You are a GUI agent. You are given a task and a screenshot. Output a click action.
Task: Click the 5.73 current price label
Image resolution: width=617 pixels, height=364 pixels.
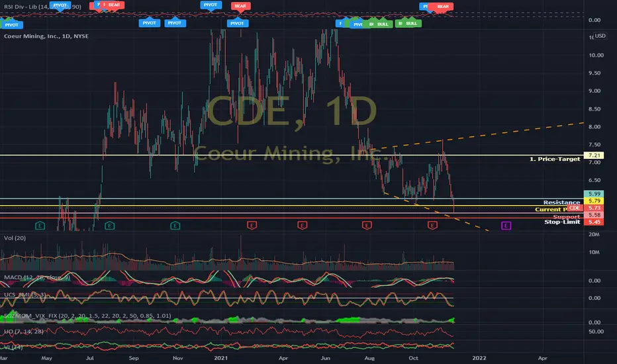click(594, 208)
